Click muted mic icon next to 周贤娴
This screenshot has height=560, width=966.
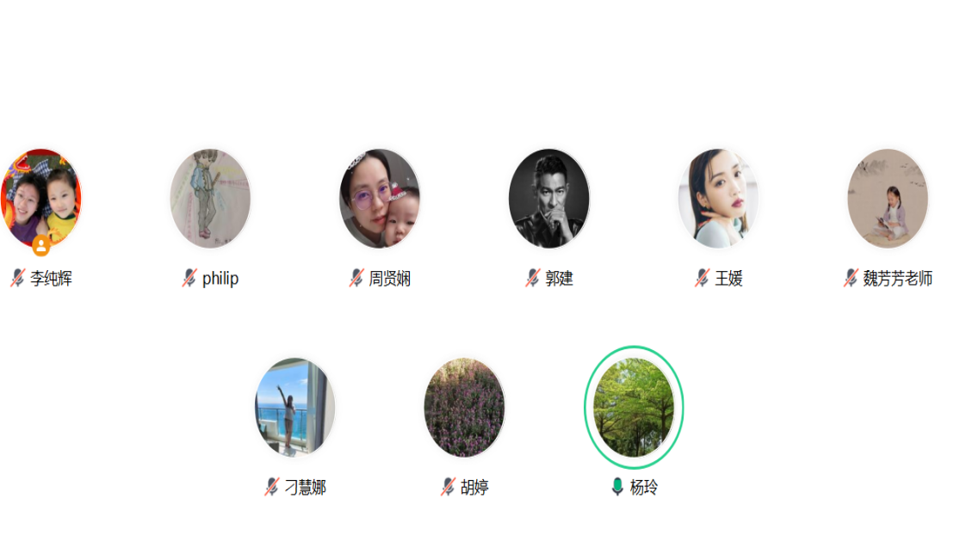point(356,278)
